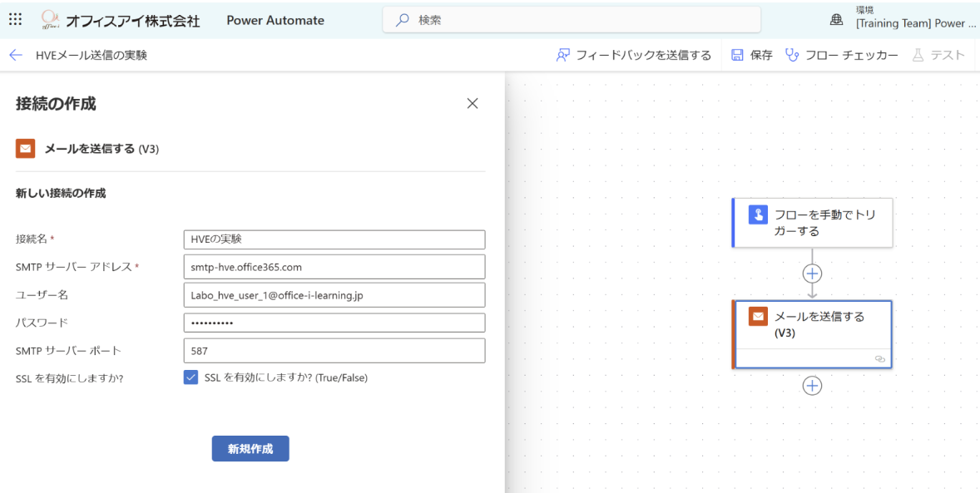
Task: Click the stethoscope flow checker icon
Action: pos(792,55)
